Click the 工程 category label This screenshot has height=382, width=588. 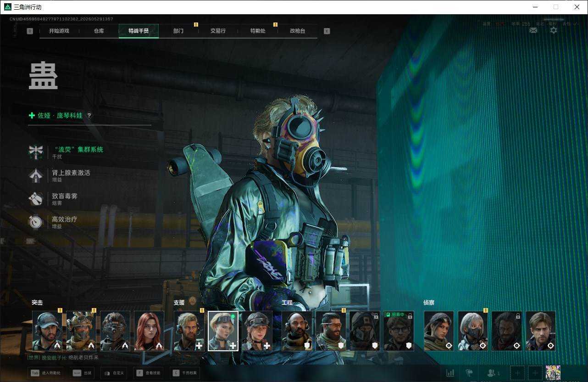tap(287, 303)
